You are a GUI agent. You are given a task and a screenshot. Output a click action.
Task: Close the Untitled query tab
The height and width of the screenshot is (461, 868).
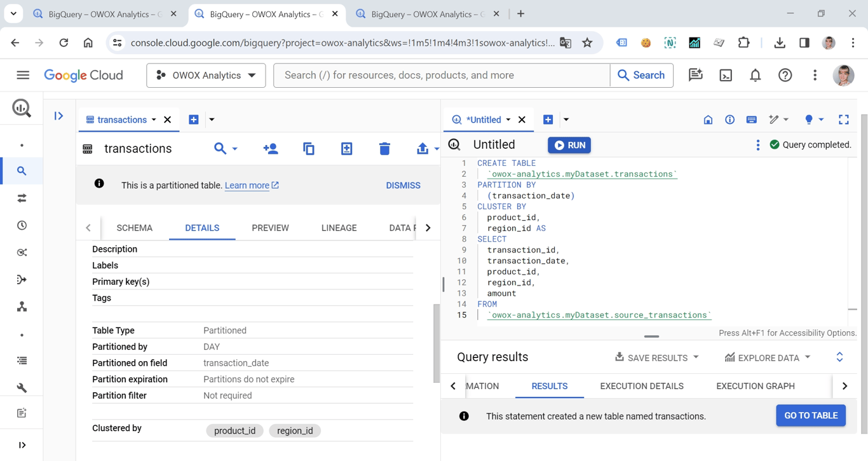tap(522, 120)
